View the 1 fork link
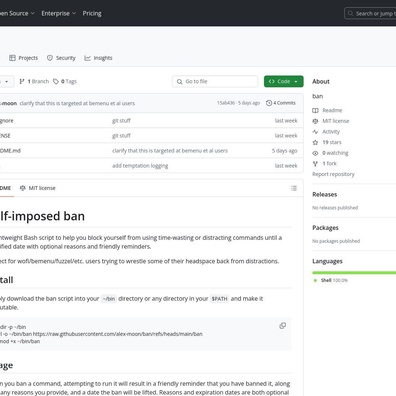The width and height of the screenshot is (396, 396). [329, 164]
